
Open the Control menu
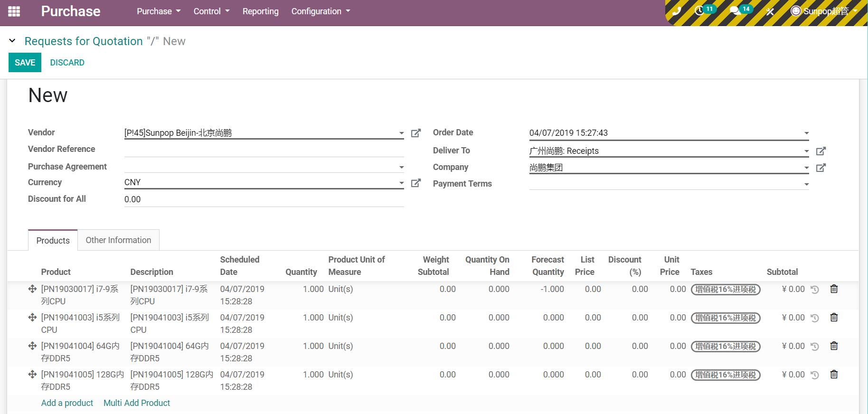[211, 11]
